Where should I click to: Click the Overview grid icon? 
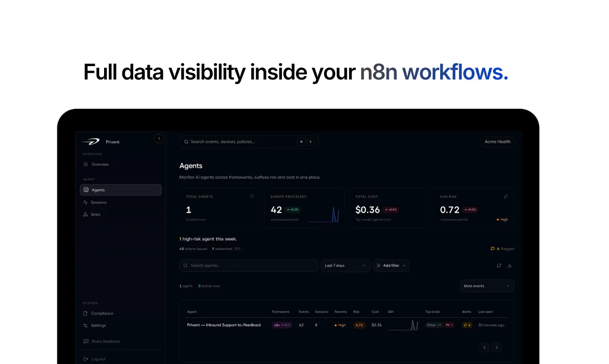click(x=85, y=164)
